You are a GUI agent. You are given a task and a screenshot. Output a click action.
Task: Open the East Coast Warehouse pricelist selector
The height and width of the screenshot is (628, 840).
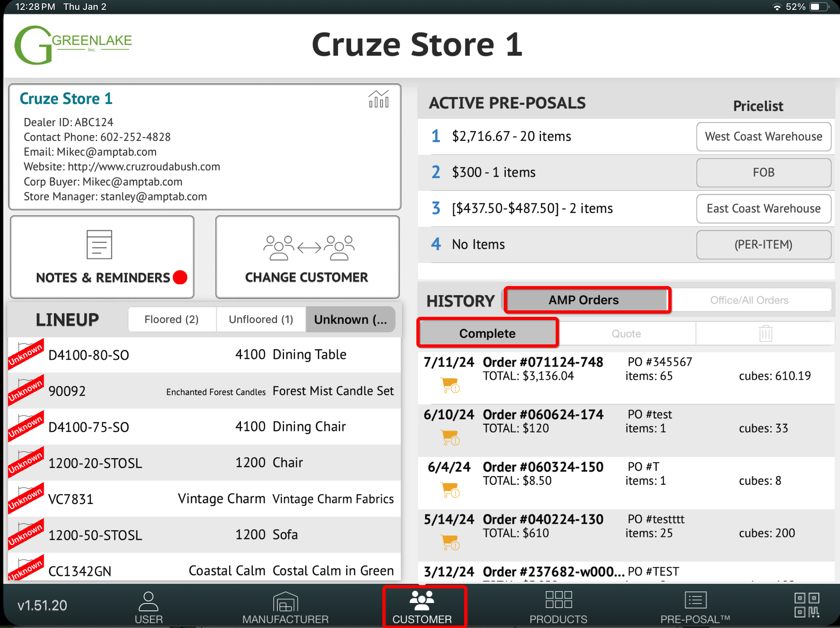[x=763, y=209]
